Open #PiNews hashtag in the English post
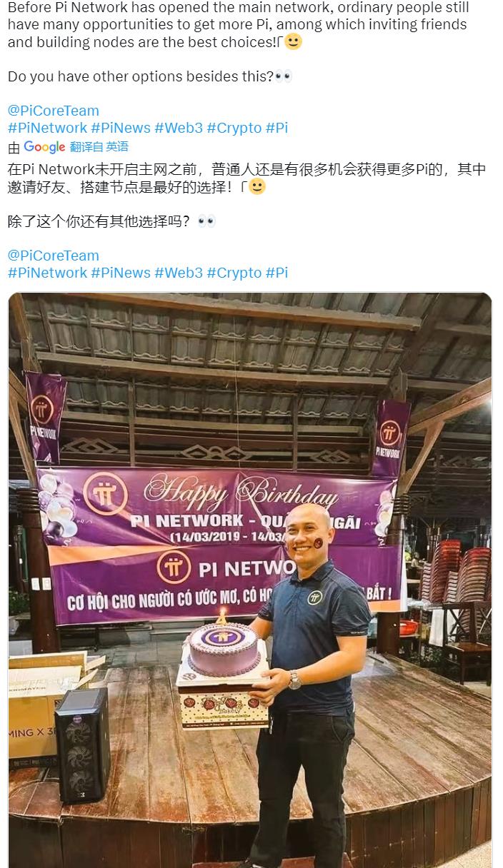Image resolution: width=503 pixels, height=868 pixels. point(121,128)
